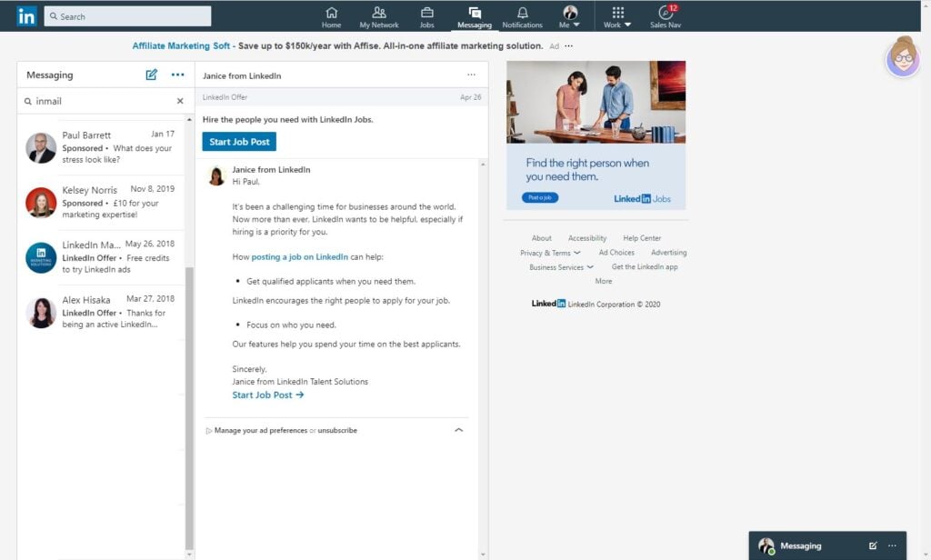
Task: Open the Help Center footer link
Action: [x=642, y=238]
